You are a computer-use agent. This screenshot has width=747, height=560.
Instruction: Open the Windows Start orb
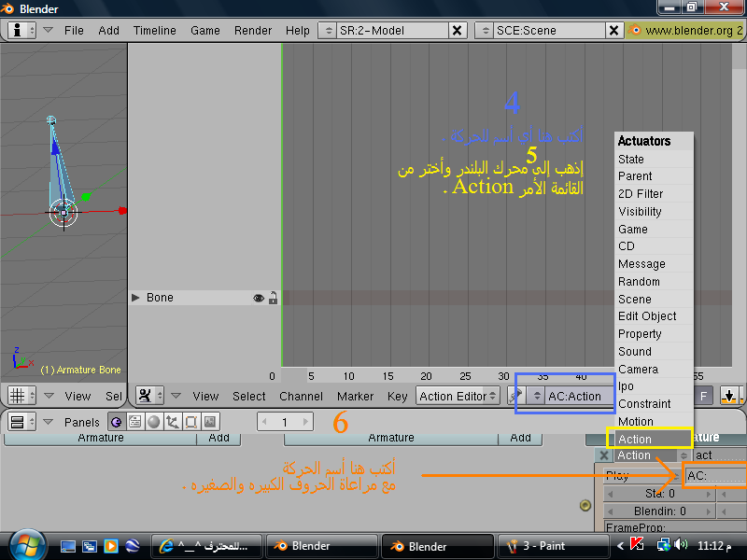[27, 546]
